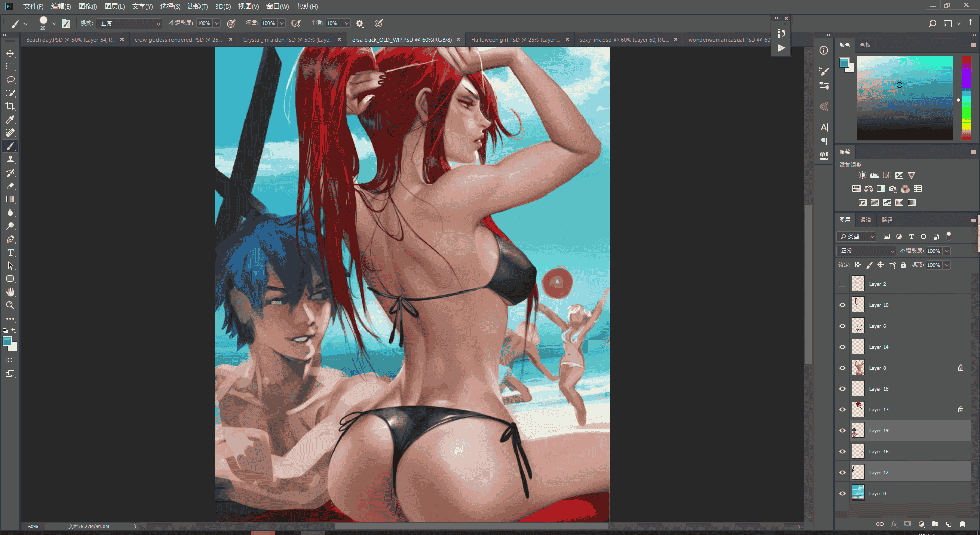Open the 滤镜(T) menu
The width and height of the screenshot is (980, 535).
pos(198,6)
